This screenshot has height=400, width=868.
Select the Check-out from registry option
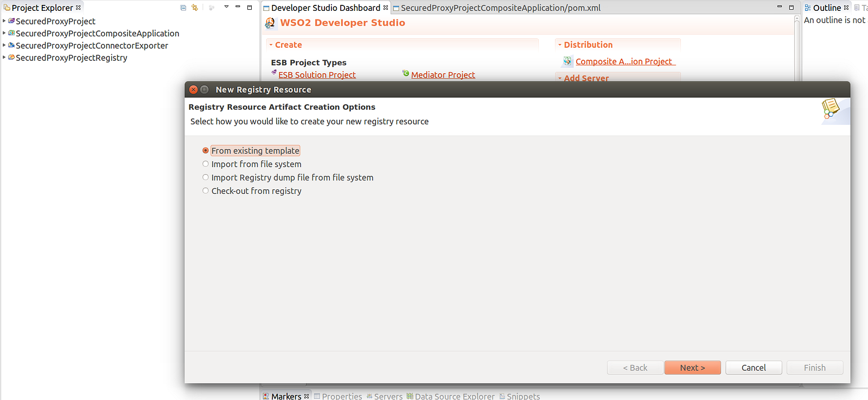(x=252, y=191)
